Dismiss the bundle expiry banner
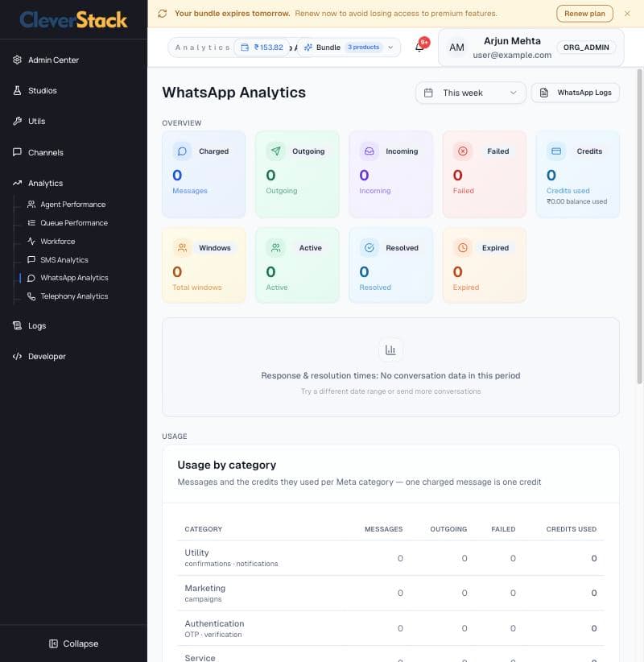Image resolution: width=644 pixels, height=662 pixels. tap(627, 14)
